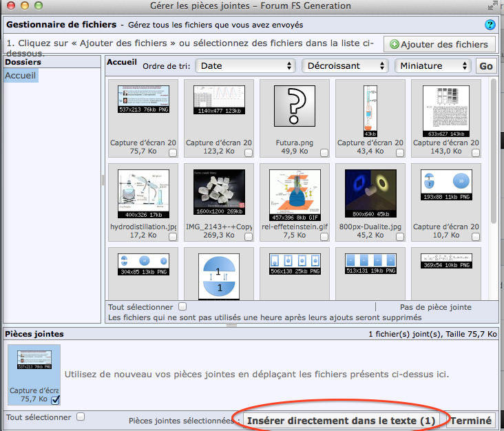Toggle Tout sélectionner in the file list

coord(182,306)
